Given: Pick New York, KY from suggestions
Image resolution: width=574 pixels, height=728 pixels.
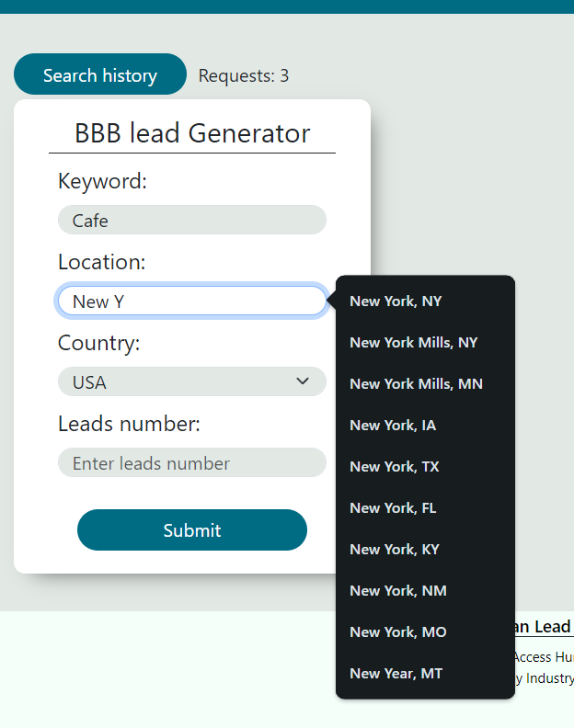Looking at the screenshot, I should coord(394,550).
